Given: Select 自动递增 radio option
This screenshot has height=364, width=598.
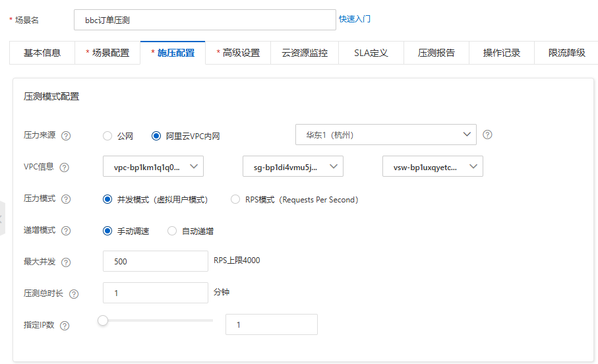Looking at the screenshot, I should (x=172, y=231).
